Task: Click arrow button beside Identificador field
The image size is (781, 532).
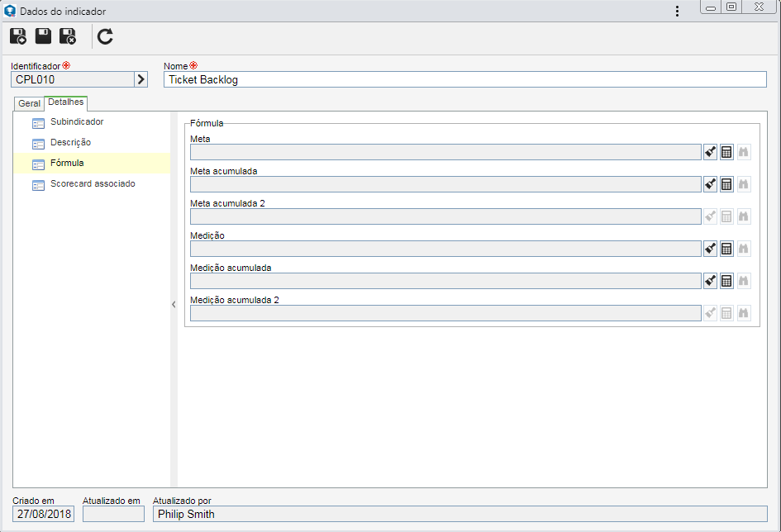Action: 141,79
